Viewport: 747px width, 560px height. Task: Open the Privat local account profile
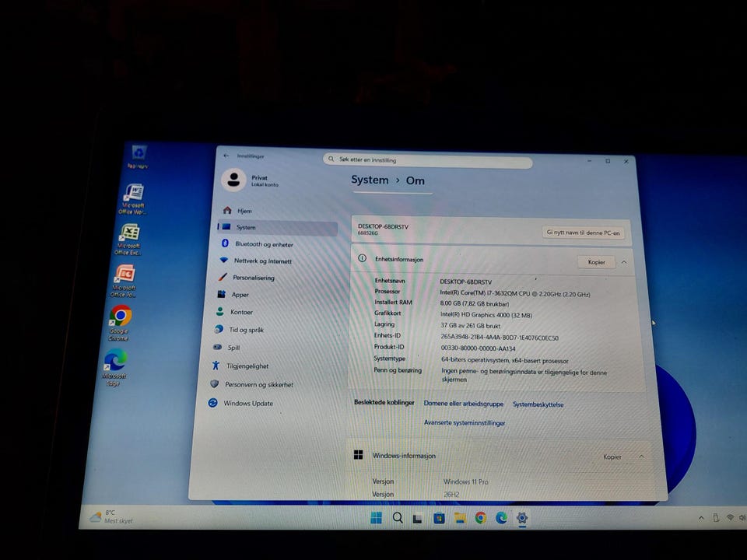tap(251, 180)
